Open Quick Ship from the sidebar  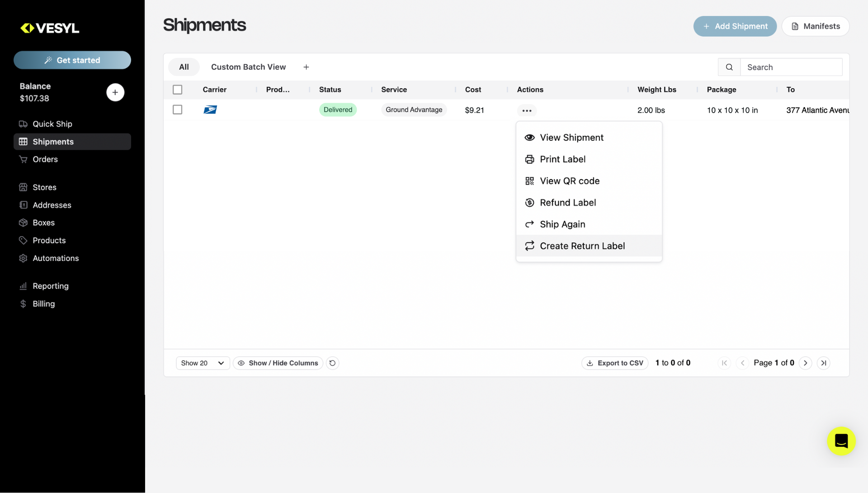52,123
